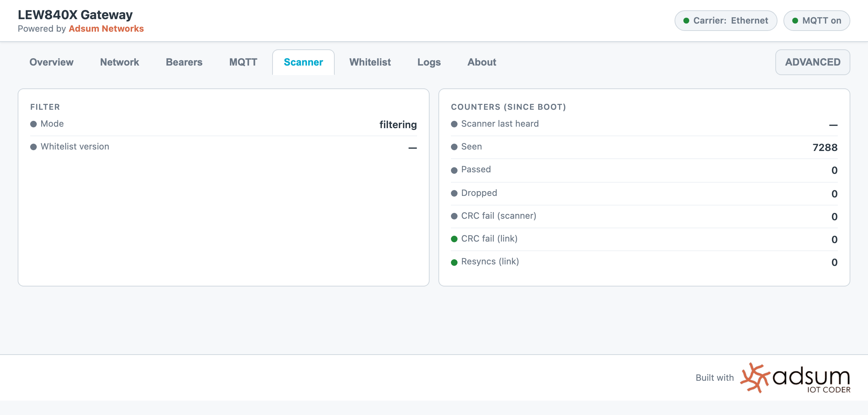Click the status dot beside Seen
The image size is (868, 415).
[x=454, y=147]
